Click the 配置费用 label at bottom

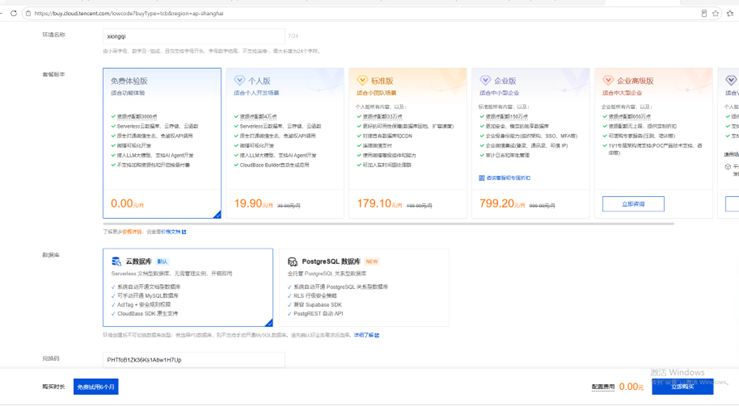[603, 387]
